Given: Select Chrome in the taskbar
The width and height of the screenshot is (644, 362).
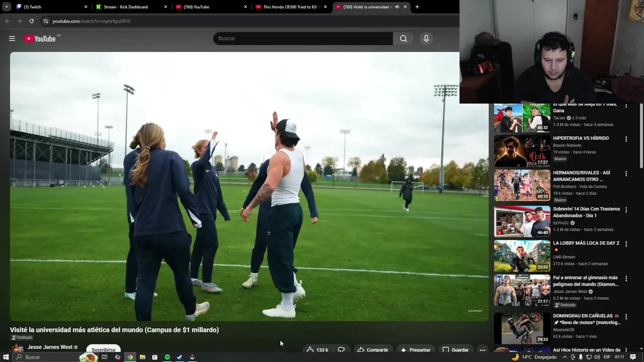Looking at the screenshot, I should click(130, 357).
